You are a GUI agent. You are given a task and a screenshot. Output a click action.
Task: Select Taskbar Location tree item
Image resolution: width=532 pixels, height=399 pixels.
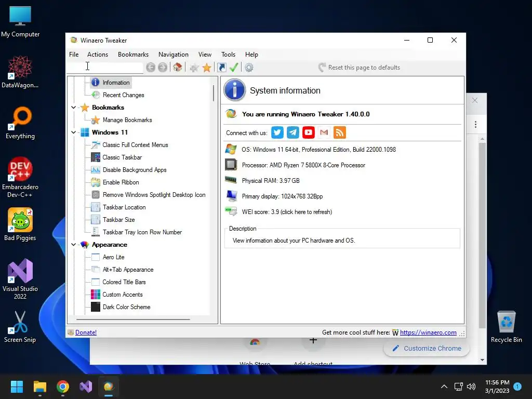click(124, 207)
